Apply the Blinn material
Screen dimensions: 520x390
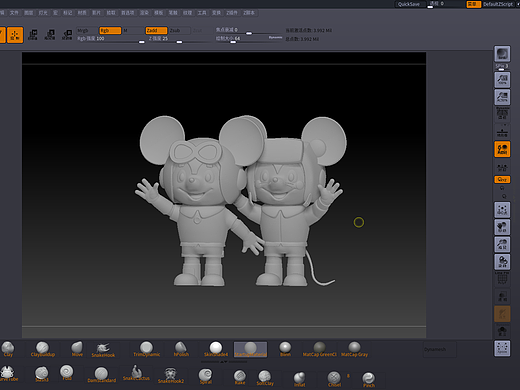tap(285, 349)
